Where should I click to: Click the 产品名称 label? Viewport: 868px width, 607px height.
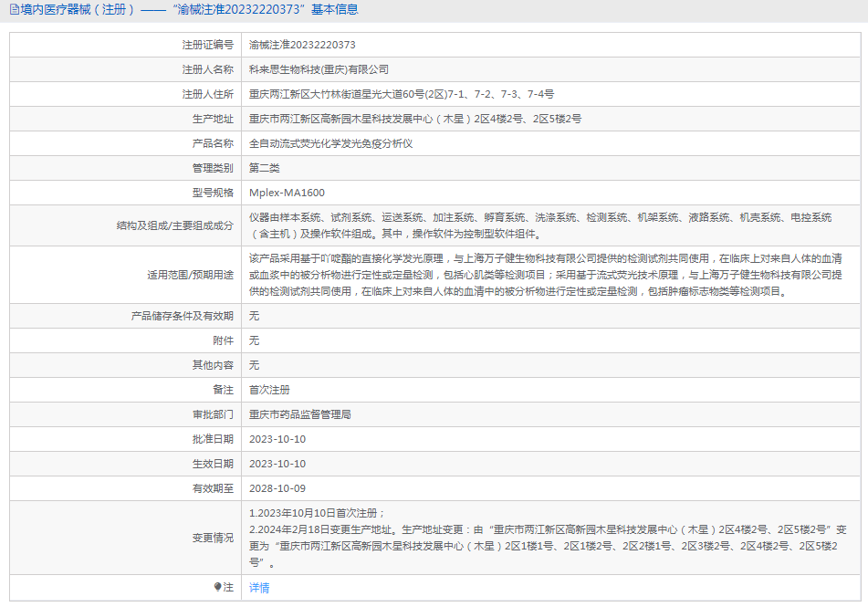pyautogui.click(x=213, y=143)
